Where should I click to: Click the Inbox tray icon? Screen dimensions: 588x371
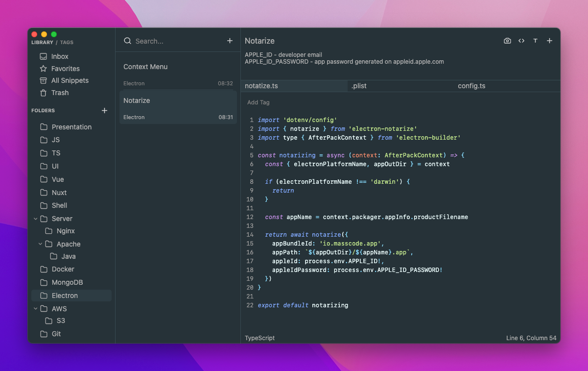click(44, 56)
